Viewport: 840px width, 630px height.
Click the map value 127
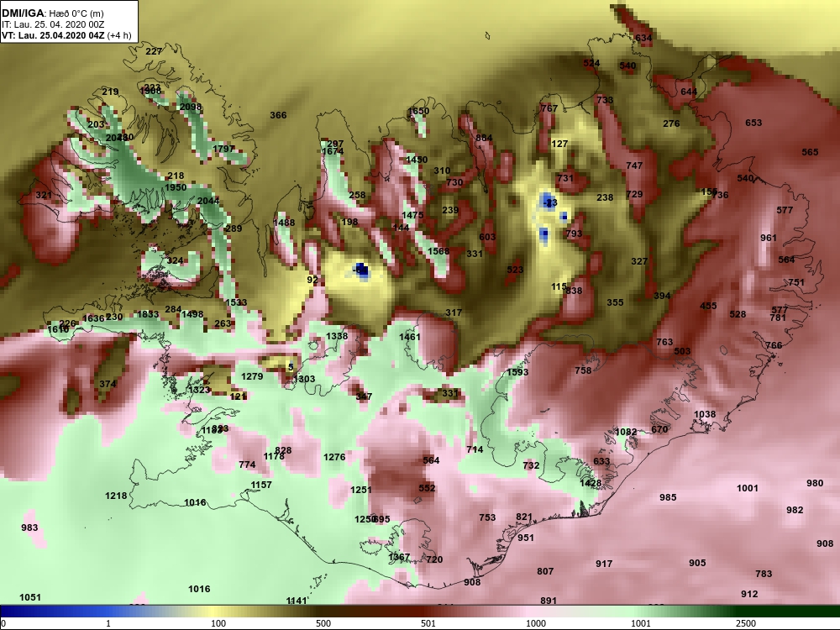(559, 144)
